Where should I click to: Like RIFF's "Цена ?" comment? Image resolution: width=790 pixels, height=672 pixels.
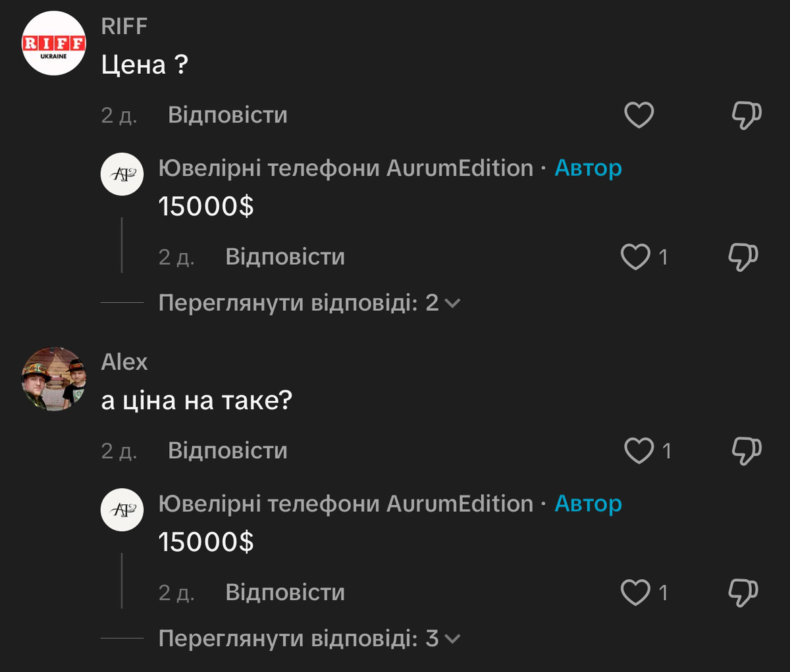639,115
